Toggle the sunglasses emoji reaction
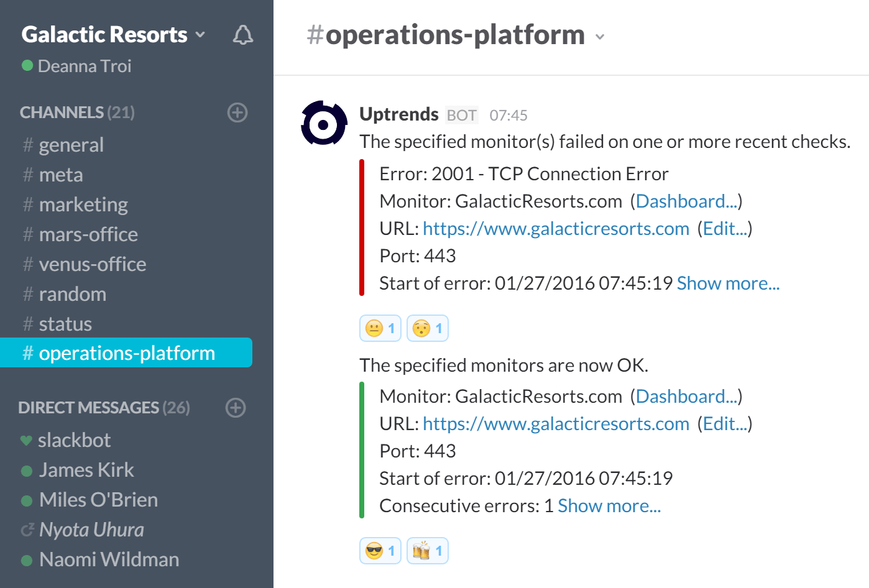Viewport: 869px width, 588px height. click(380, 551)
